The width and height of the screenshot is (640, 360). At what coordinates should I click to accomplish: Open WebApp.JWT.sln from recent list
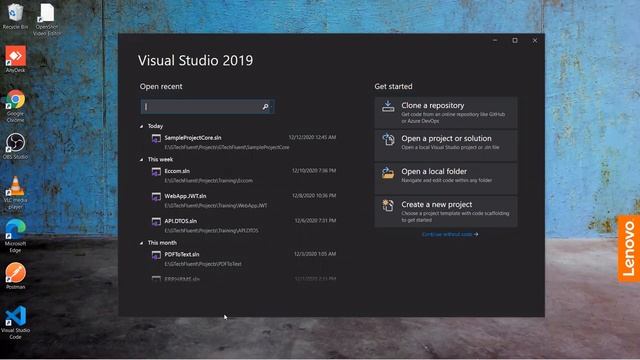click(x=244, y=200)
